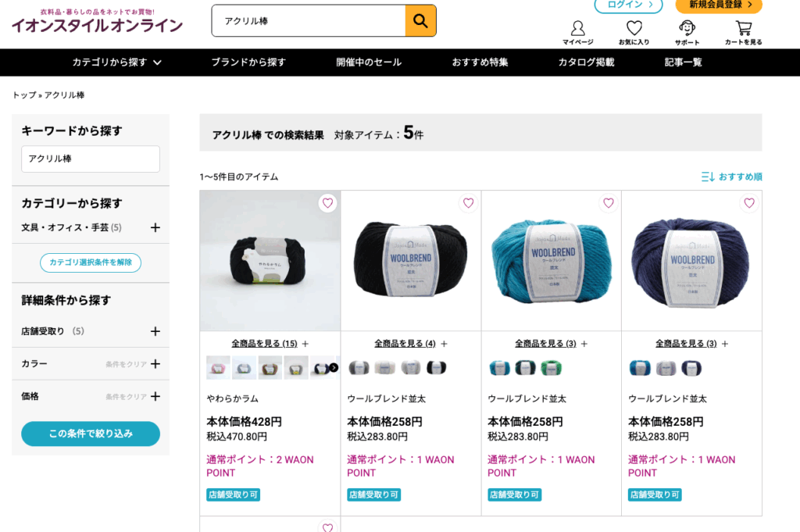The image size is (800, 532).
Task: Open カテゴリから探す dropdown menu
Action: pyautogui.click(x=117, y=62)
